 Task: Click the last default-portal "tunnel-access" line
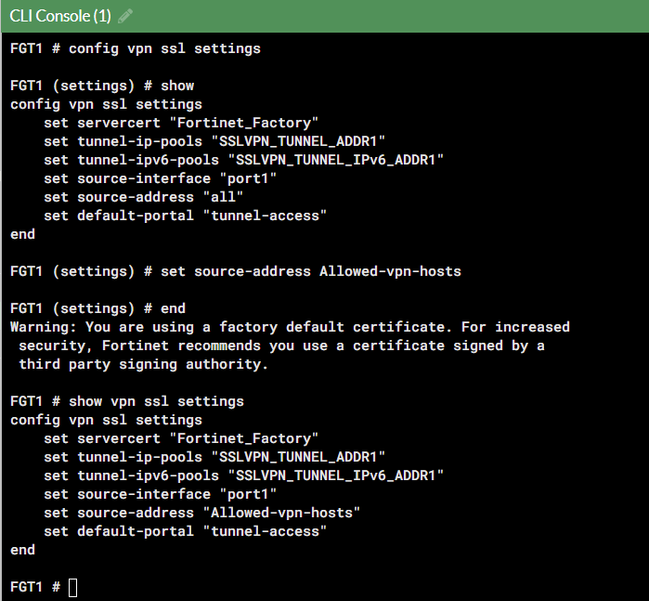pos(185,531)
